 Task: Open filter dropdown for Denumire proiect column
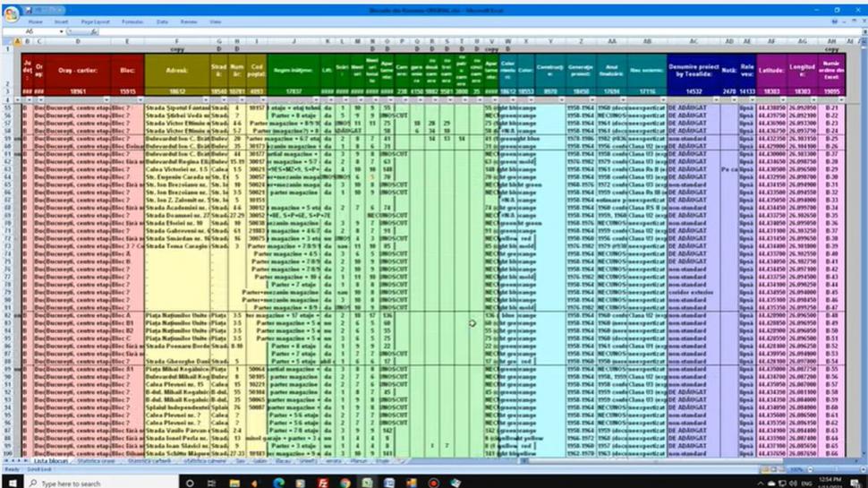tap(716, 99)
